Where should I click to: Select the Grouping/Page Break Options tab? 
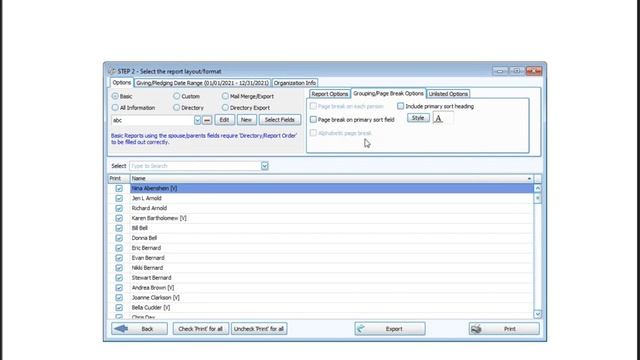pos(388,93)
